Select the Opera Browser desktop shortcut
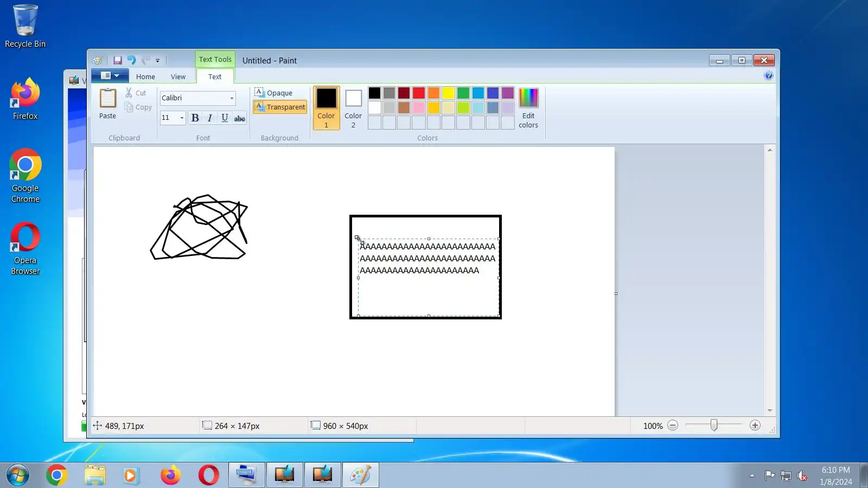 tap(25, 248)
